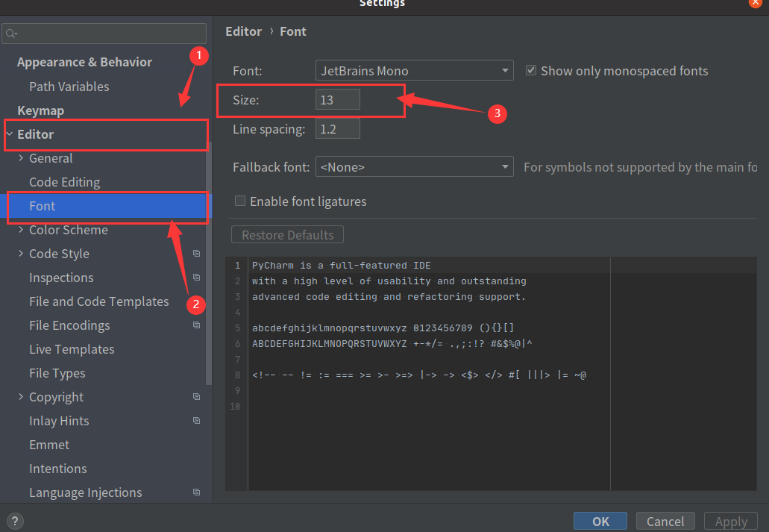
Task: Click preview line 'PyCharm is a full-featured IDE'
Action: tap(342, 266)
